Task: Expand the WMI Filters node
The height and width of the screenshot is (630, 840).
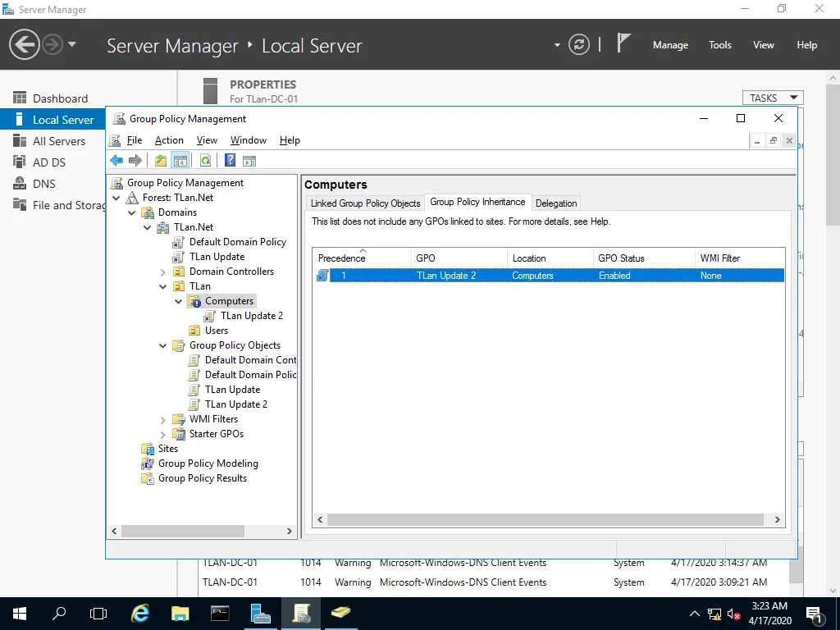Action: point(163,419)
